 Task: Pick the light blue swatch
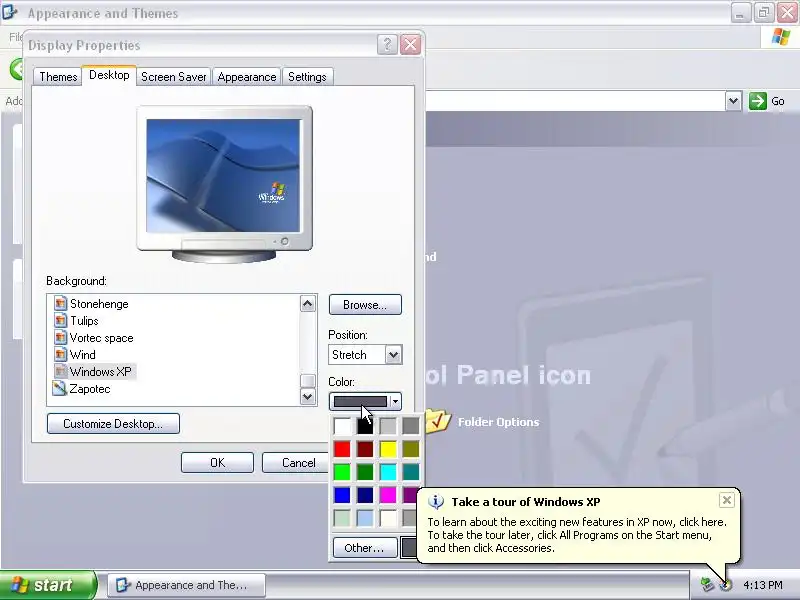(365, 518)
